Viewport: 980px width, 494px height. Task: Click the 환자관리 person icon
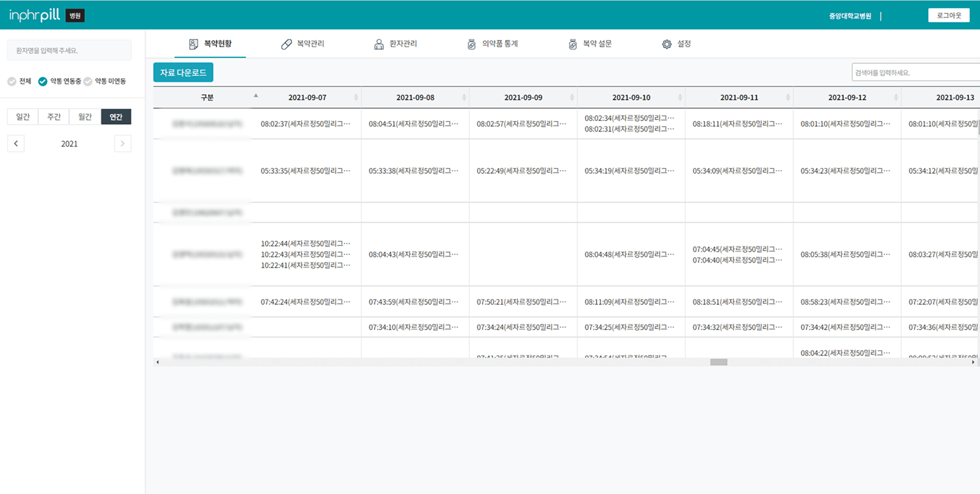click(379, 44)
